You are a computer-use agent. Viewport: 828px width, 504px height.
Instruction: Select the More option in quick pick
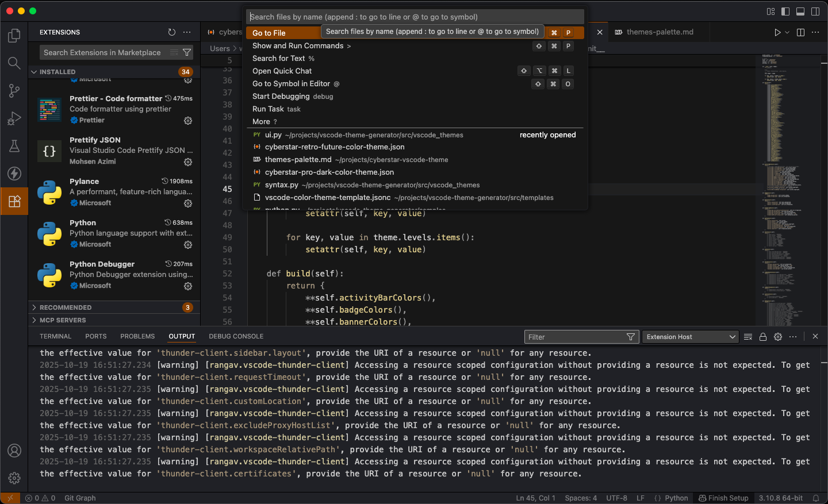click(x=415, y=122)
